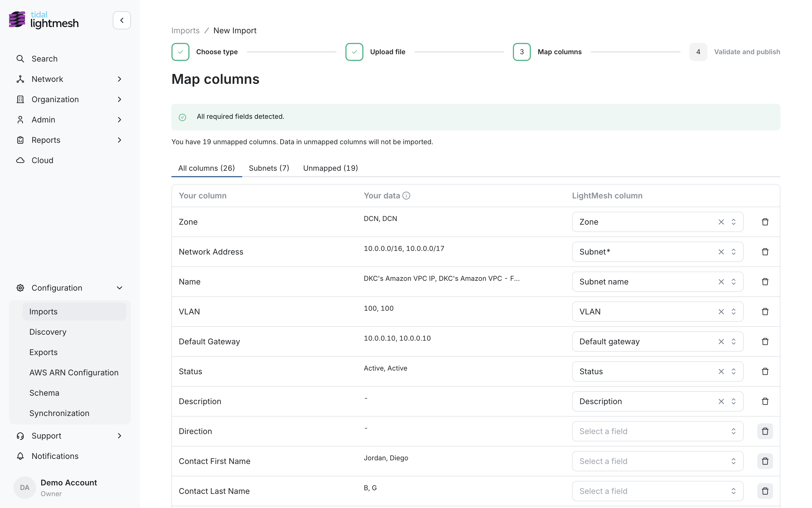
Task: Clear the Zone field mapping
Action: [x=721, y=222]
